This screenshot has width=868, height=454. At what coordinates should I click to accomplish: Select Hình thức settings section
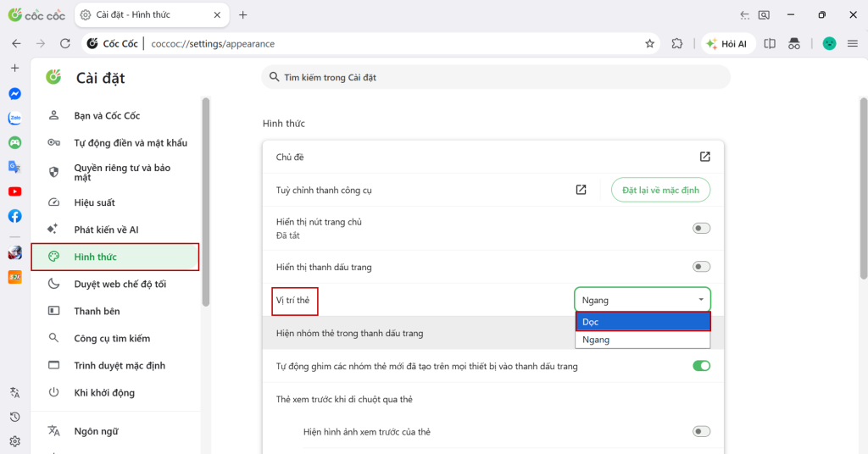click(x=115, y=257)
